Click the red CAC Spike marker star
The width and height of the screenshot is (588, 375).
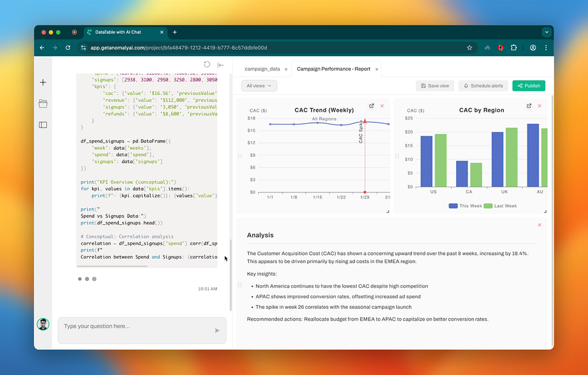(x=365, y=121)
